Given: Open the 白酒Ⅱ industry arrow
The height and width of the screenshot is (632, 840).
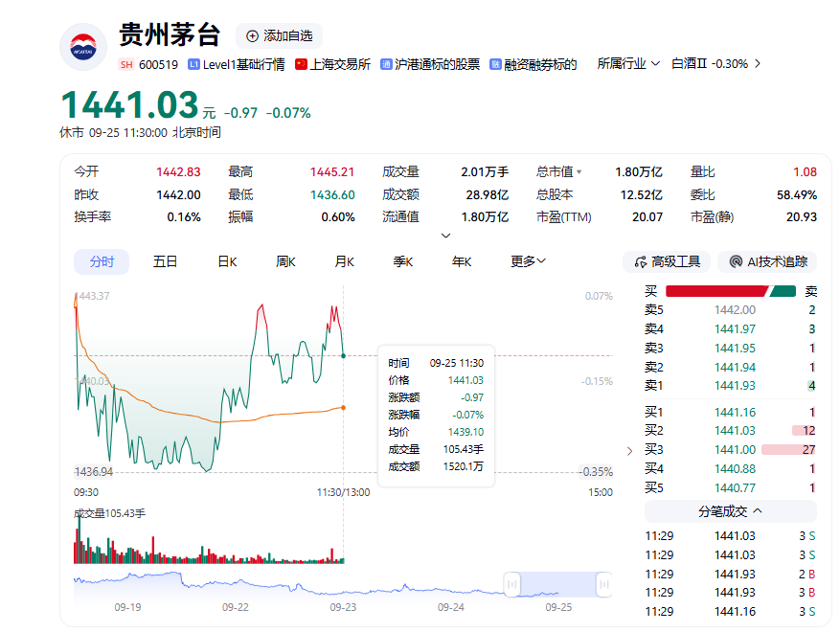Looking at the screenshot, I should [758, 64].
